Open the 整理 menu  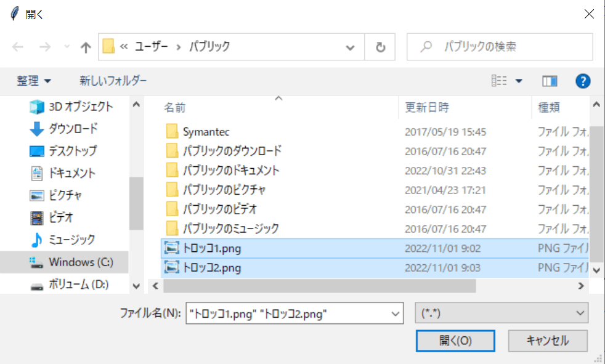(x=34, y=81)
